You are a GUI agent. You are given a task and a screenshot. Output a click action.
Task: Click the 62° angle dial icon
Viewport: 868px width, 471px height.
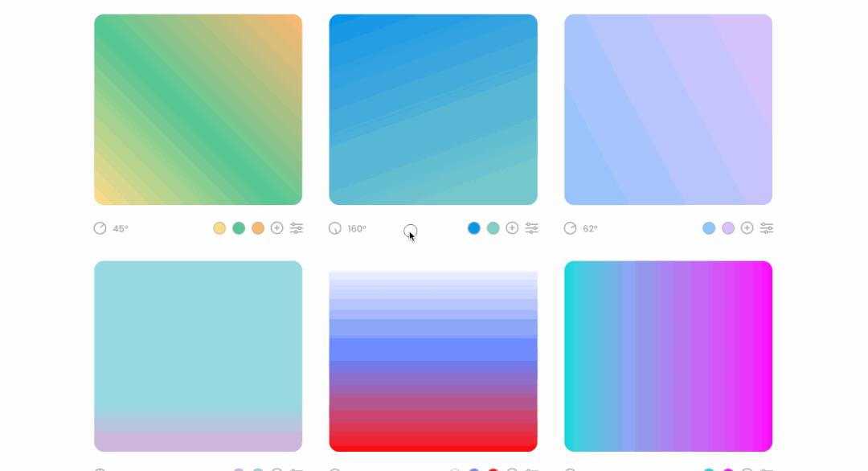(x=570, y=228)
